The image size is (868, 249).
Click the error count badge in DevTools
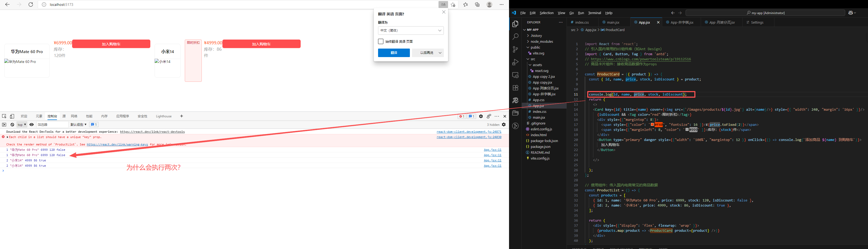[x=462, y=116]
